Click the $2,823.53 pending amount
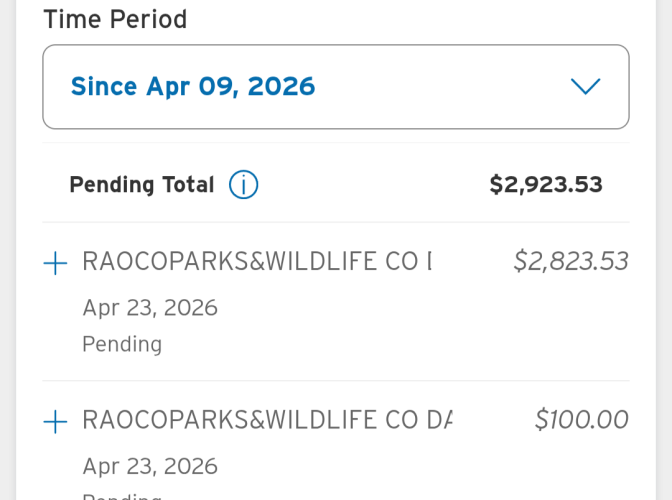The image size is (672, 500). point(571,261)
